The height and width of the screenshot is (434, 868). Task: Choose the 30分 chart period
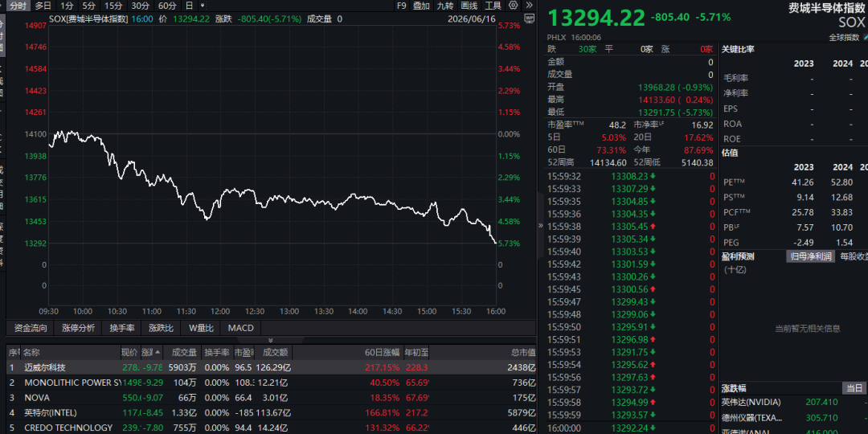(140, 6)
